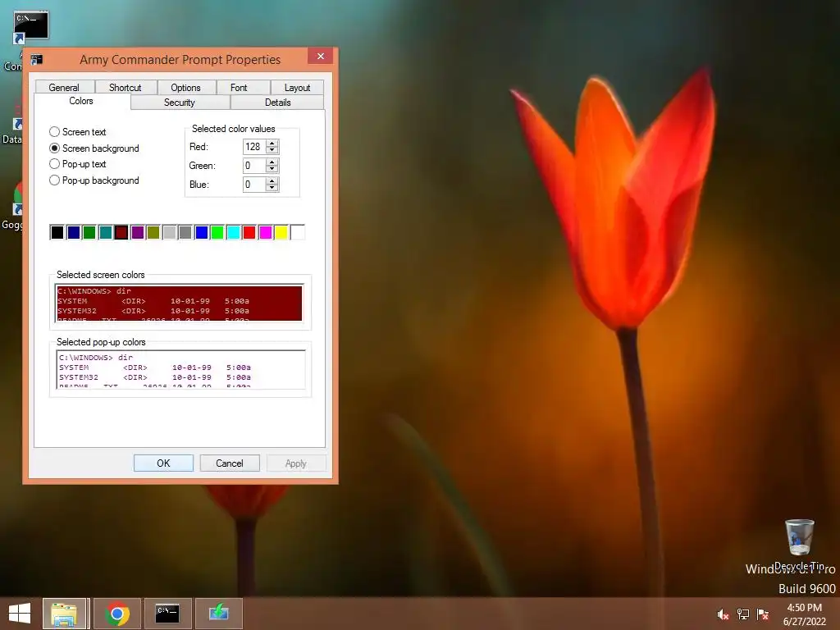The width and height of the screenshot is (840, 630).
Task: Click the muted volume tray icon
Action: tap(723, 614)
